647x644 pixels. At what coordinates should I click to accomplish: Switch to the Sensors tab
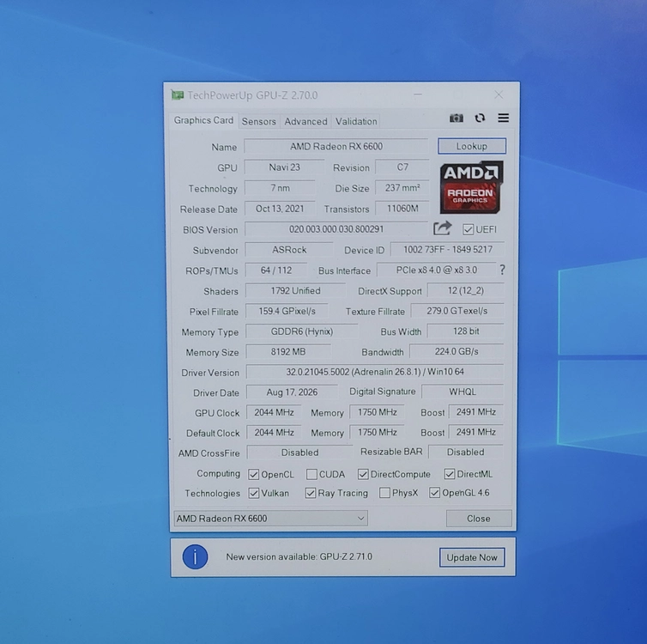point(259,121)
